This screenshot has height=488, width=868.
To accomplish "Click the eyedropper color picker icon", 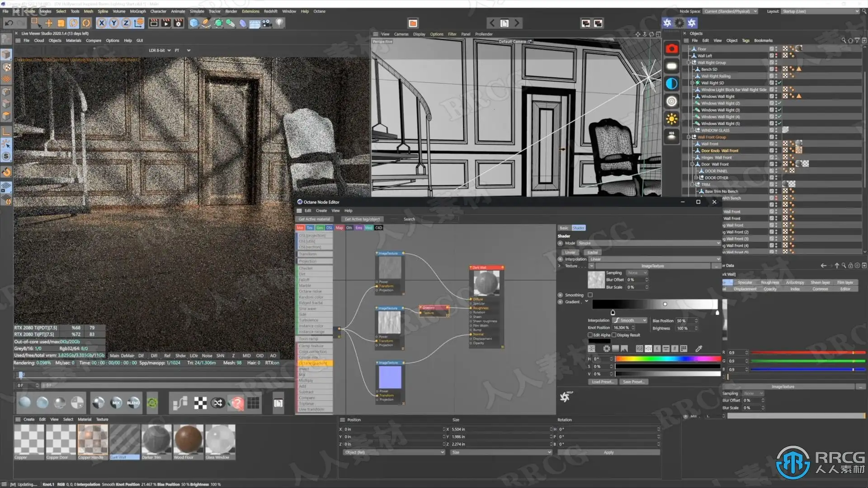I will 698,349.
